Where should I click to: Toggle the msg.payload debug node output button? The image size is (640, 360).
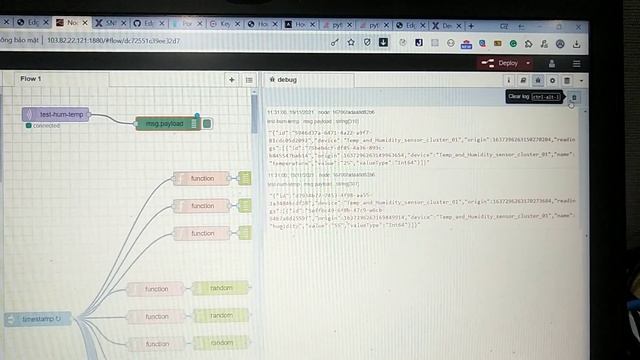(207, 124)
